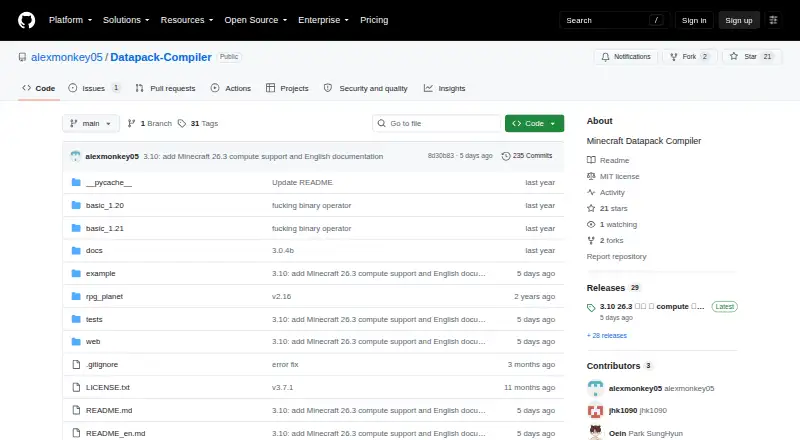Open the Readme link in About
This screenshot has width=800, height=440.
click(608, 160)
